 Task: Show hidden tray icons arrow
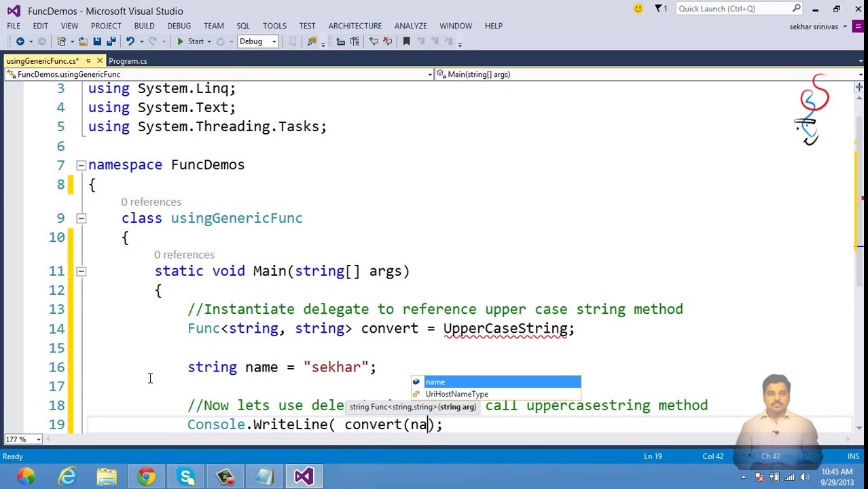tap(742, 477)
